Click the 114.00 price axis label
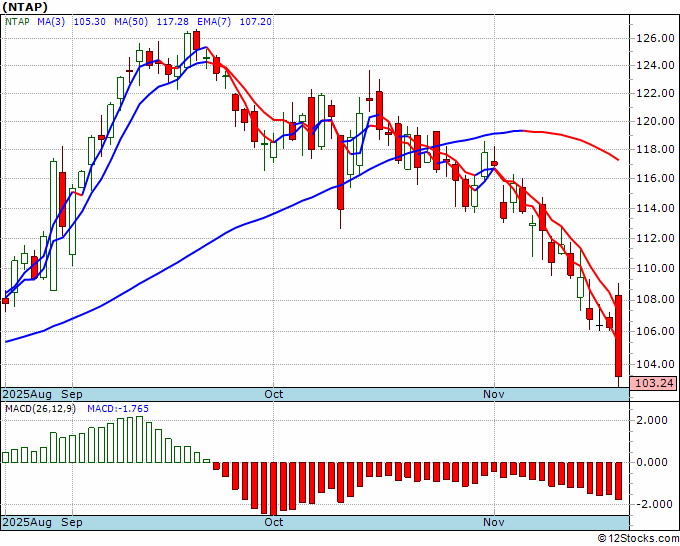This screenshot has height=546, width=680. [655, 208]
